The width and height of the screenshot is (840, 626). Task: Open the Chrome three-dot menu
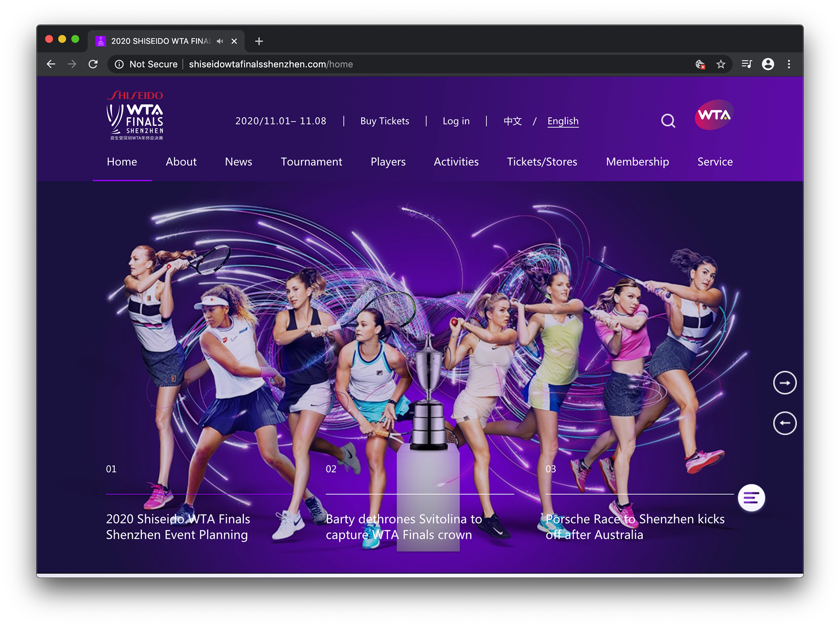pyautogui.click(x=789, y=64)
